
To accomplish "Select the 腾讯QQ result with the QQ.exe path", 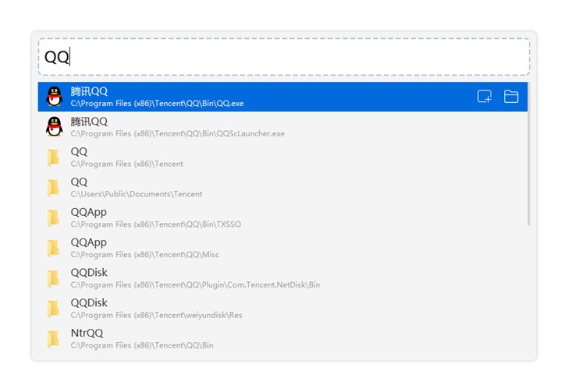I will [282, 97].
